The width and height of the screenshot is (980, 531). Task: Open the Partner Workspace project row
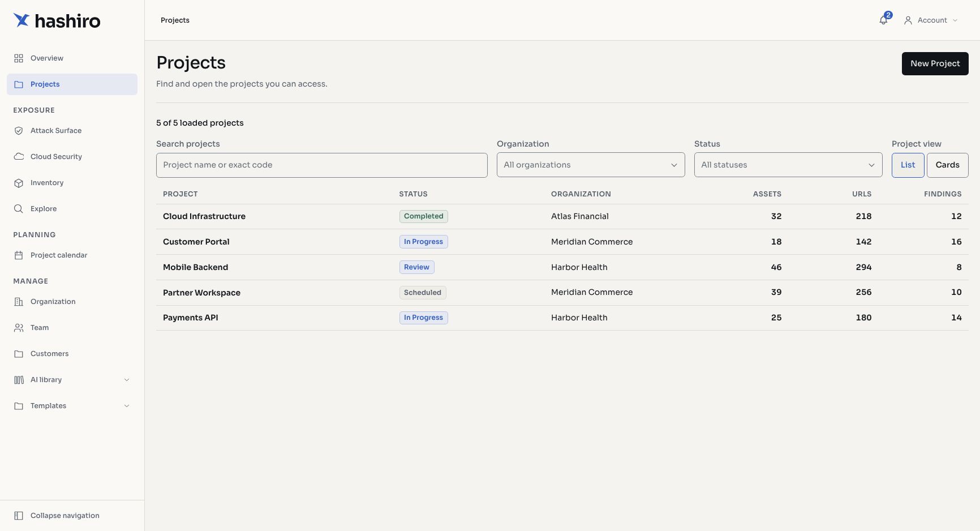pyautogui.click(x=562, y=293)
